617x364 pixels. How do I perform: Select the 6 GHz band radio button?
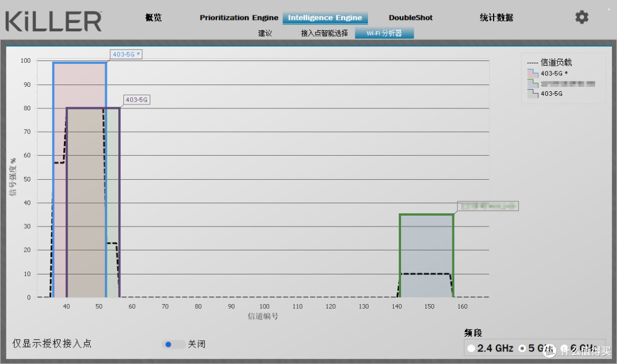[x=564, y=348]
